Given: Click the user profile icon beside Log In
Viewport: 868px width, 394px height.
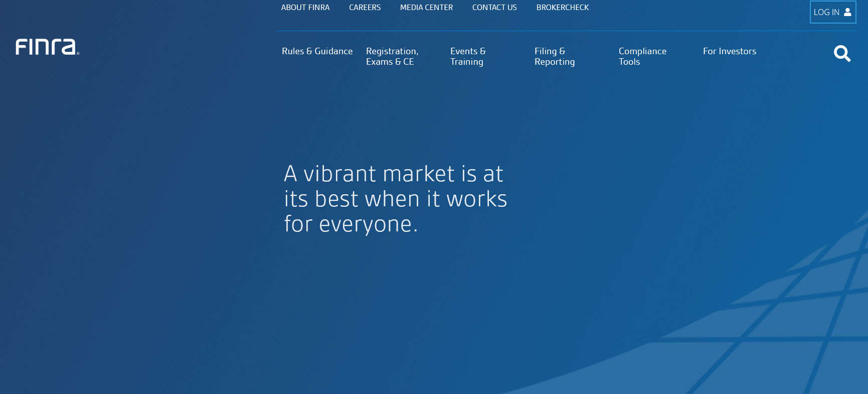Looking at the screenshot, I should [847, 12].
